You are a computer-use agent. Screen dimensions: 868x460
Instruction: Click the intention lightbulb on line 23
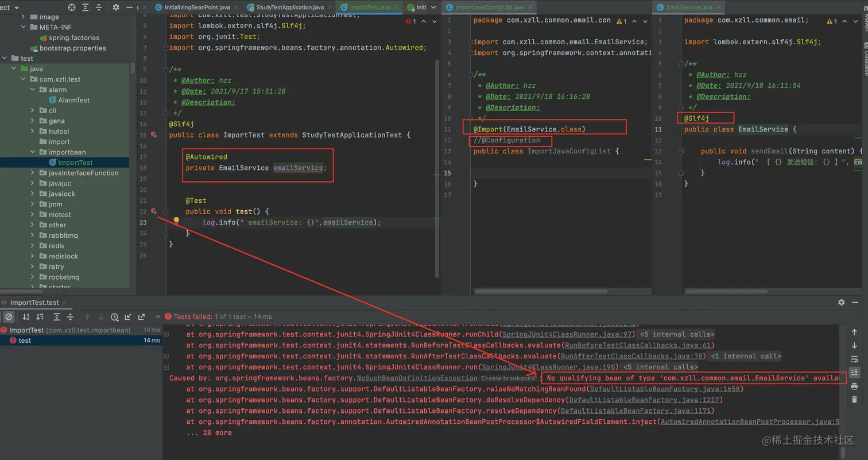pyautogui.click(x=176, y=221)
